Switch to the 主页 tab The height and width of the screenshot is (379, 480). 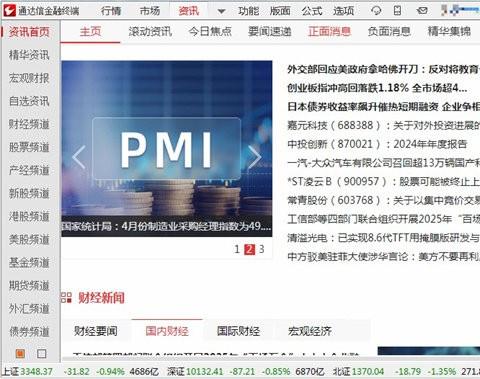(x=90, y=32)
